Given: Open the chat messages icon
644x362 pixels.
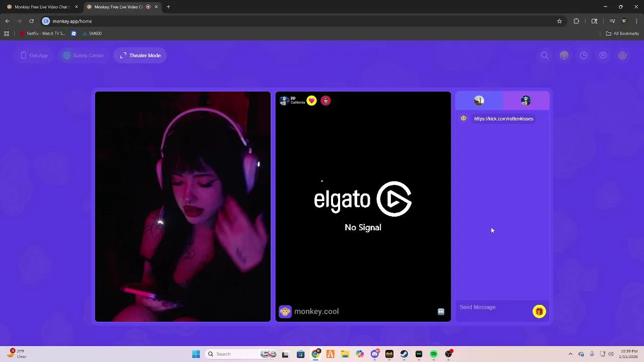Looking at the screenshot, I should tap(603, 55).
